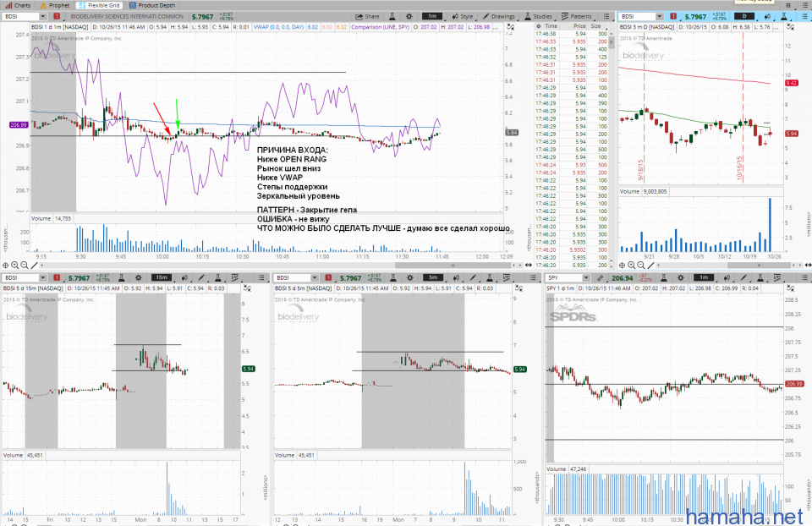Click the Time & Sales settings gear
The image size is (812, 526).
coord(539,26)
